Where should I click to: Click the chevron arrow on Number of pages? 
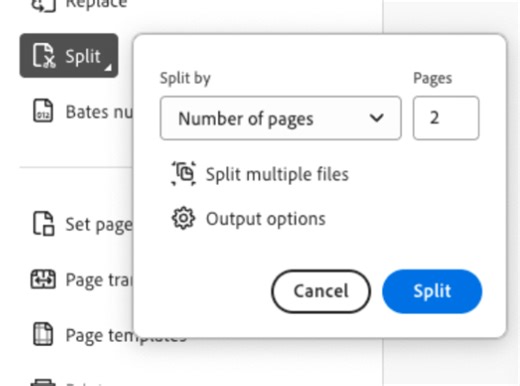pyautogui.click(x=377, y=118)
